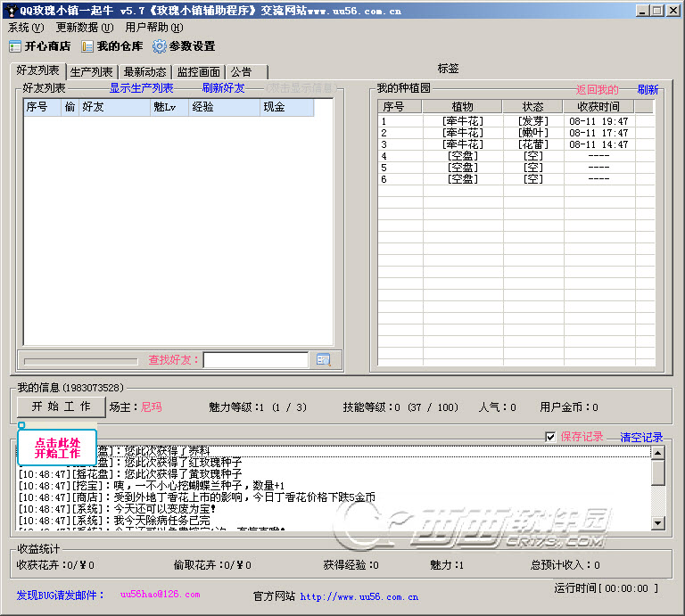The height and width of the screenshot is (616, 685).
Task: Click the 我今天除病任务已完 log entry
Action: [114, 521]
